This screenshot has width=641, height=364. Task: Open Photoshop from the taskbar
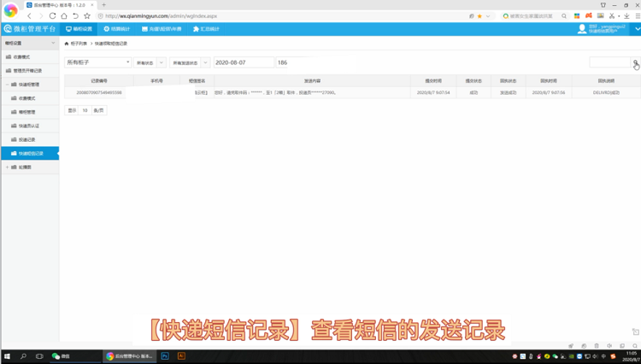165,356
